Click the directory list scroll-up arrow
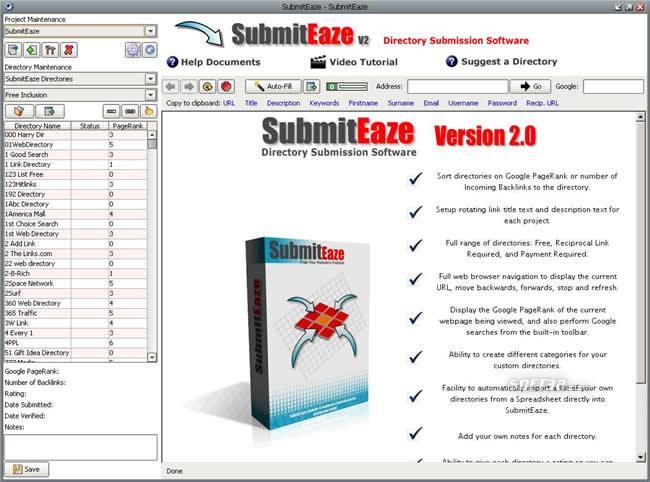The image size is (650, 482). tap(152, 135)
